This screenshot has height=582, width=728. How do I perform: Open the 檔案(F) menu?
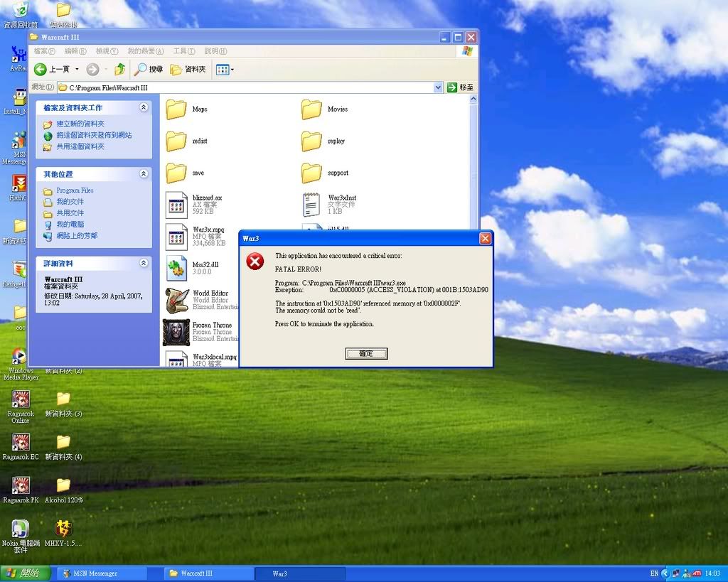coord(45,51)
